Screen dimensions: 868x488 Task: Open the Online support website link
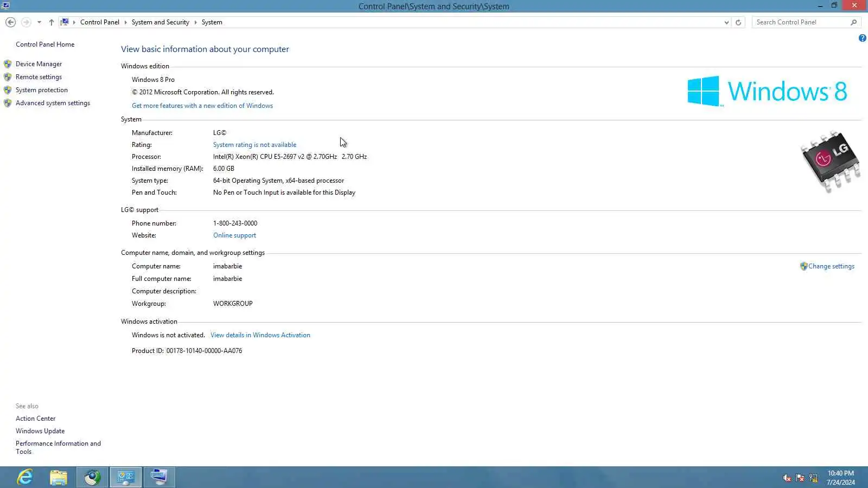point(234,235)
